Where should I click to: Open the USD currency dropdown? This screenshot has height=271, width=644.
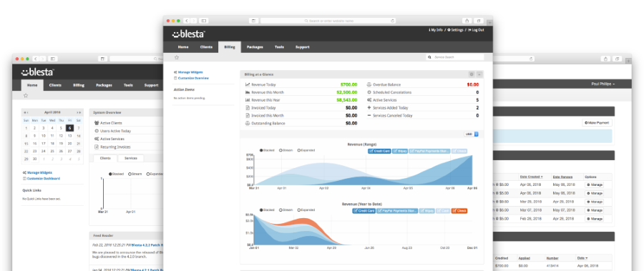pos(472,134)
